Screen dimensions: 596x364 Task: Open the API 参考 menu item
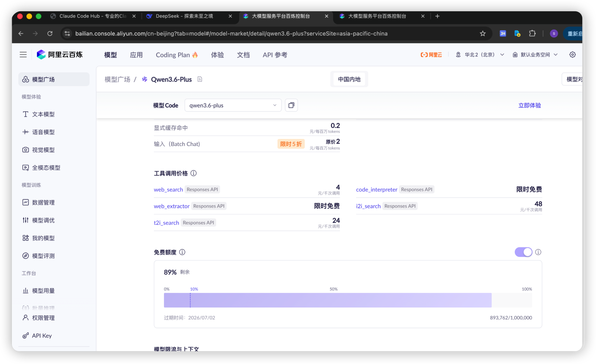(x=274, y=55)
